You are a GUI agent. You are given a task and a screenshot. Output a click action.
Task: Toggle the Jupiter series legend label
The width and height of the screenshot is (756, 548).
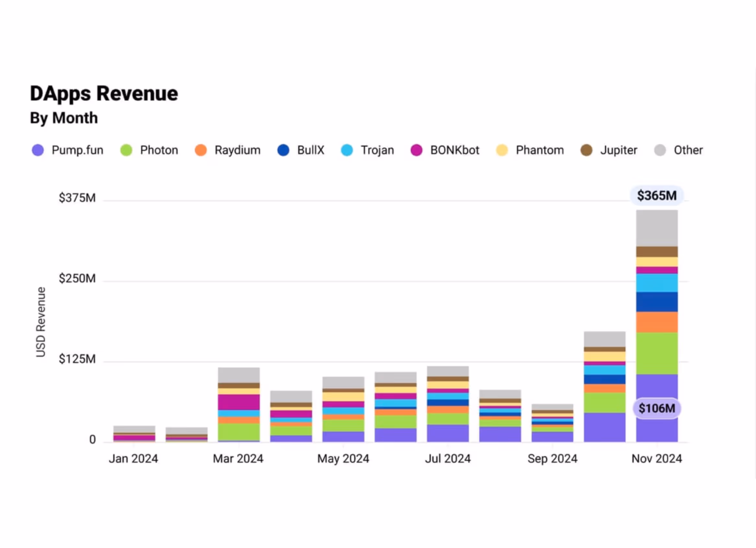619,150
